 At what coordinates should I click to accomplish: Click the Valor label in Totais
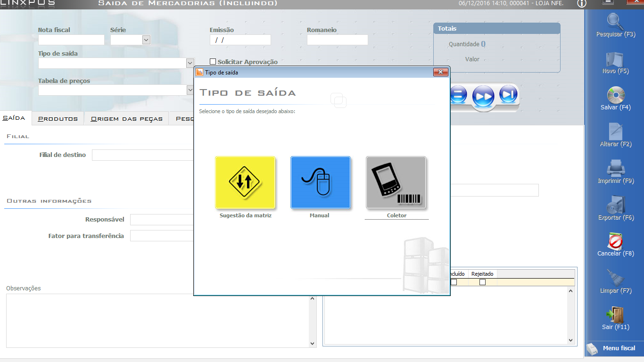(472, 59)
